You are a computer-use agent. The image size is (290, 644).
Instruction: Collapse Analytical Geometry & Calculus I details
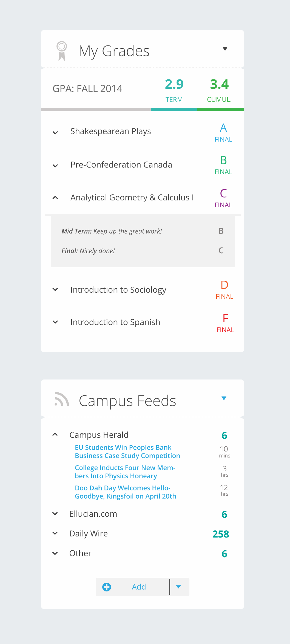pyautogui.click(x=55, y=197)
